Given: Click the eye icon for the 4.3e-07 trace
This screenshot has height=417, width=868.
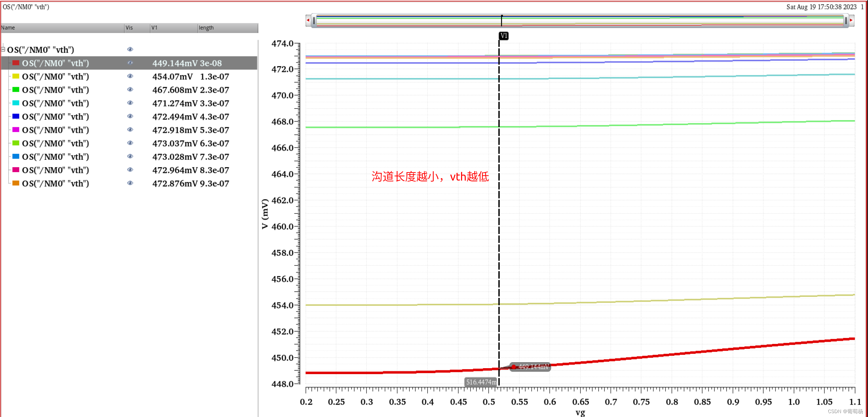Looking at the screenshot, I should pyautogui.click(x=130, y=116).
